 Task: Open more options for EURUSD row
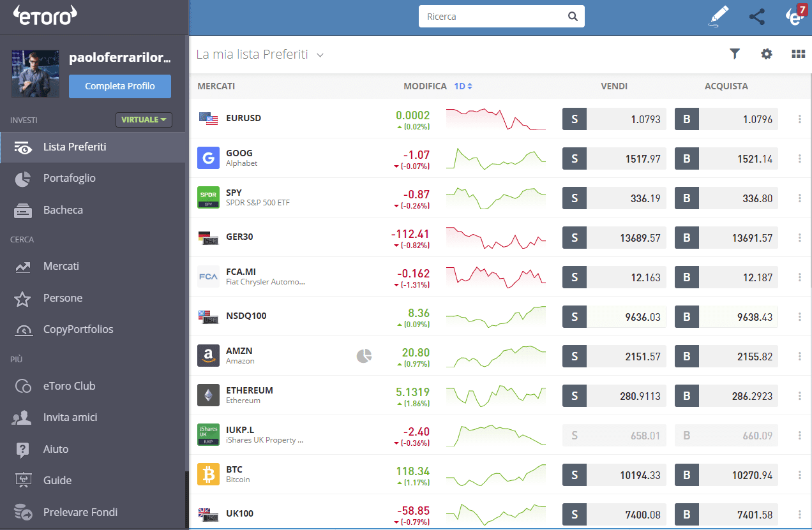799,119
